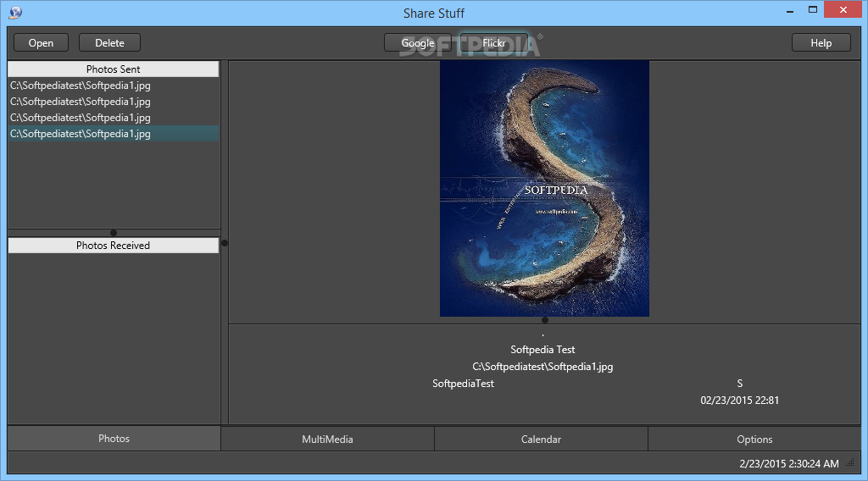The image size is (868, 481).
Task: Click the splitter dot between Sent and Received lists
Action: coord(114,233)
